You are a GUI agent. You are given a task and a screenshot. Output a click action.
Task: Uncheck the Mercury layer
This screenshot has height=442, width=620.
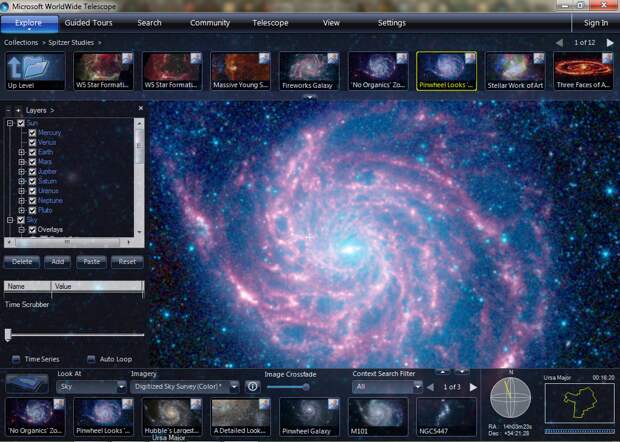tap(32, 133)
